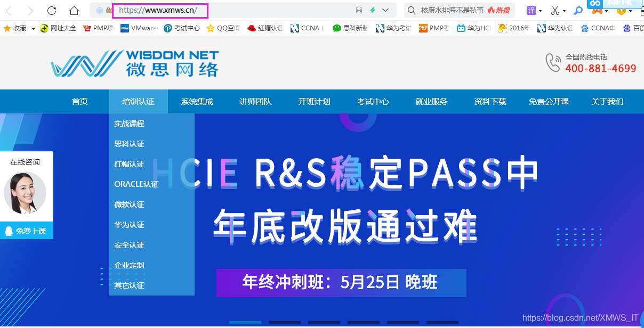Open the browser home page icon
Viewport: 644px width, 328px height.
point(74,11)
